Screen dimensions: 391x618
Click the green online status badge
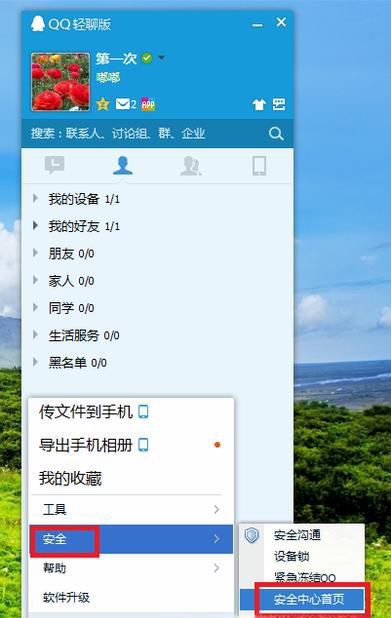(x=147, y=58)
